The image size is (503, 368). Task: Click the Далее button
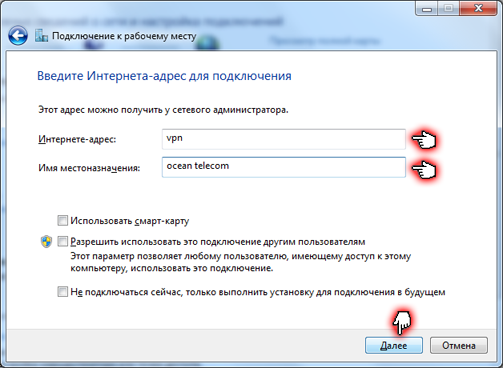pos(394,345)
